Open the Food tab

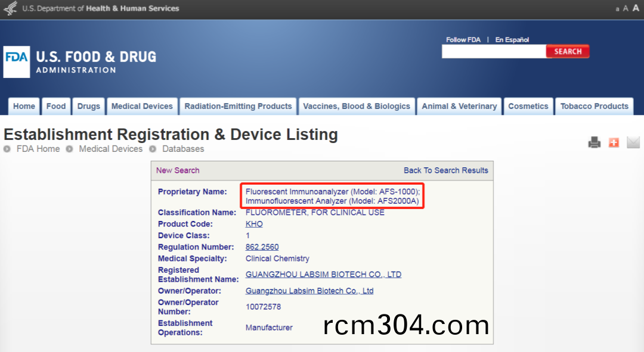pyautogui.click(x=56, y=106)
